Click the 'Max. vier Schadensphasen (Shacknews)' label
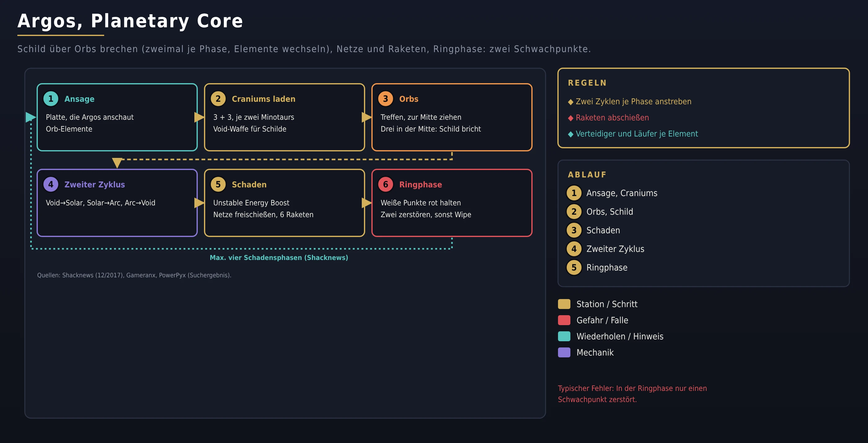This screenshot has width=868, height=443. (279, 257)
